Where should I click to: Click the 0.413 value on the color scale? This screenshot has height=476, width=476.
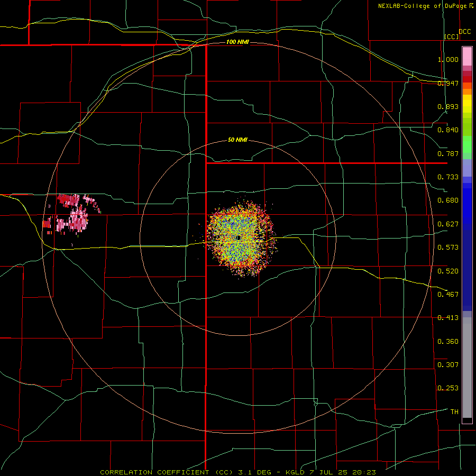pyautogui.click(x=448, y=318)
